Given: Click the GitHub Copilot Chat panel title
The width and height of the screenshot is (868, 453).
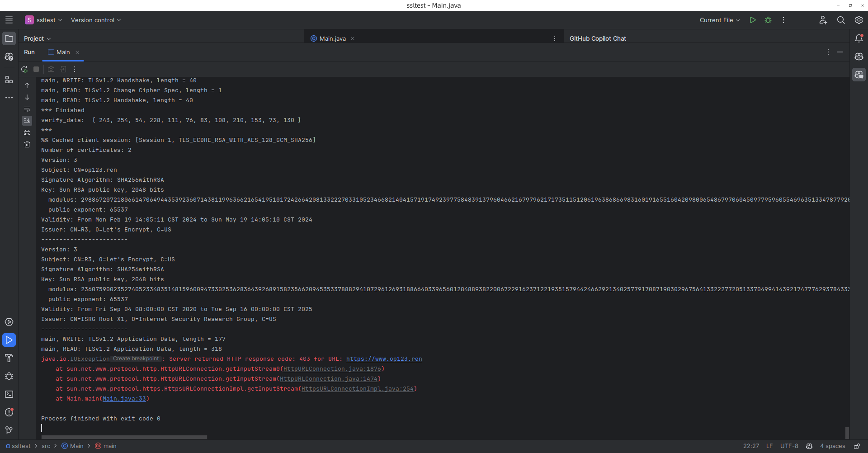Looking at the screenshot, I should (598, 38).
